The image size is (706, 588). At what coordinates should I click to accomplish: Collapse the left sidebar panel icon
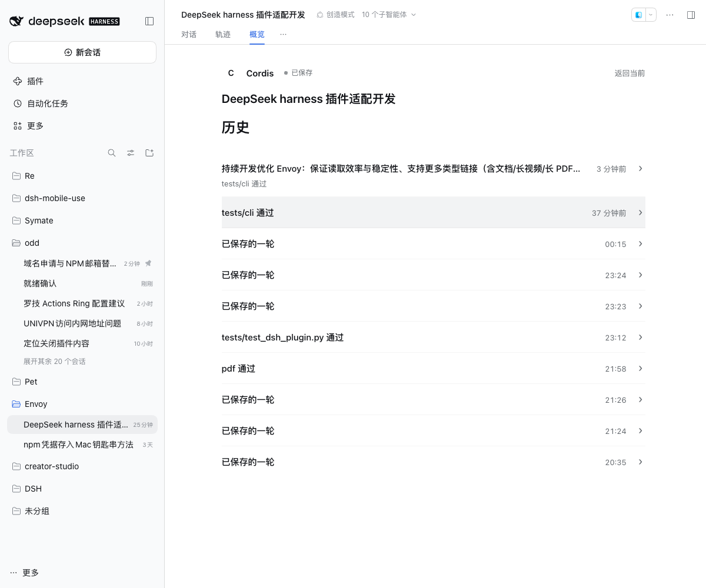[x=149, y=21]
